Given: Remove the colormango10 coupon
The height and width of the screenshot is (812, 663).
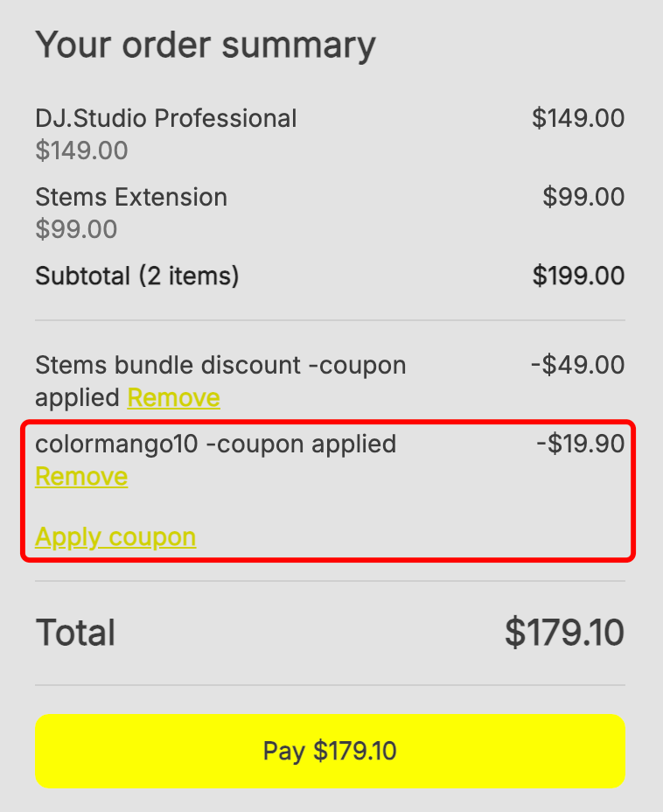Looking at the screenshot, I should point(81,477).
